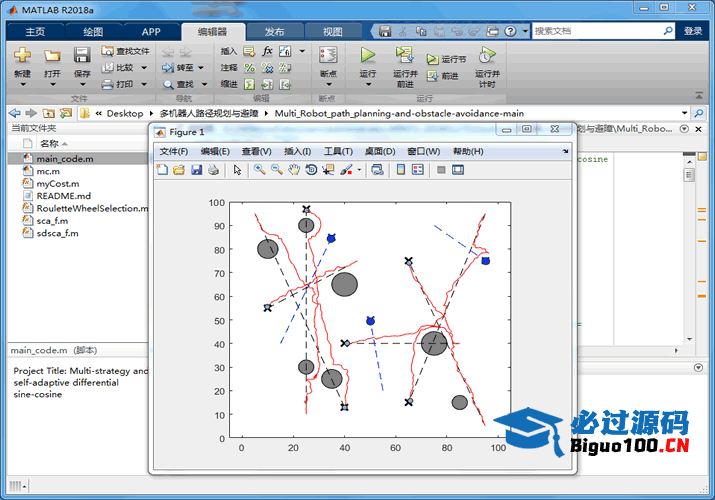715x500 pixels.
Task: Click the New Figure icon in Figure toolbar
Action: 162,170
